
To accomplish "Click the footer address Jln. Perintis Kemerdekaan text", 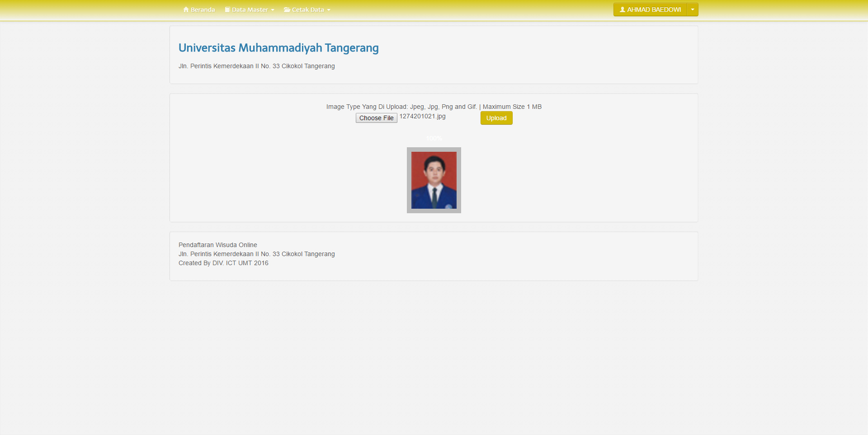I will (257, 254).
